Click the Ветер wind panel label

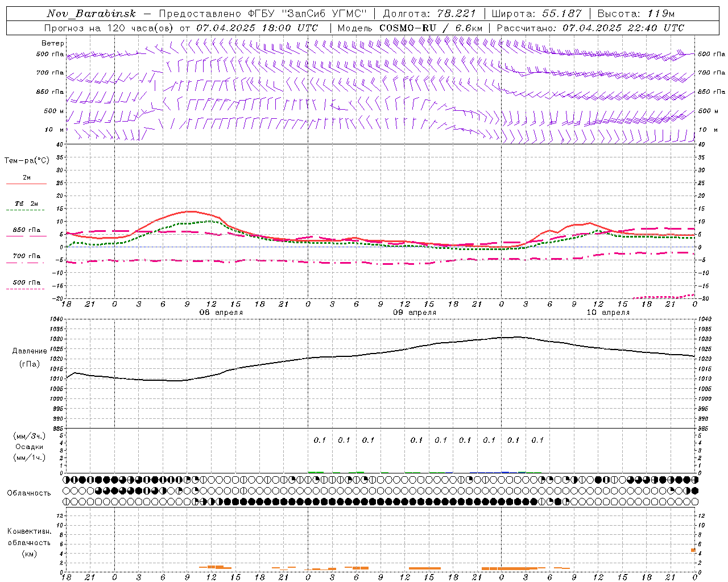53,43
